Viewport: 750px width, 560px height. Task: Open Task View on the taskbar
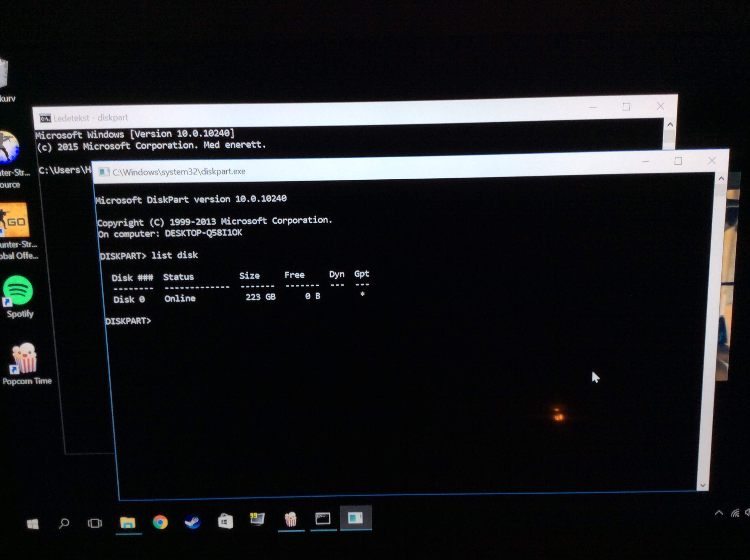coord(95,523)
